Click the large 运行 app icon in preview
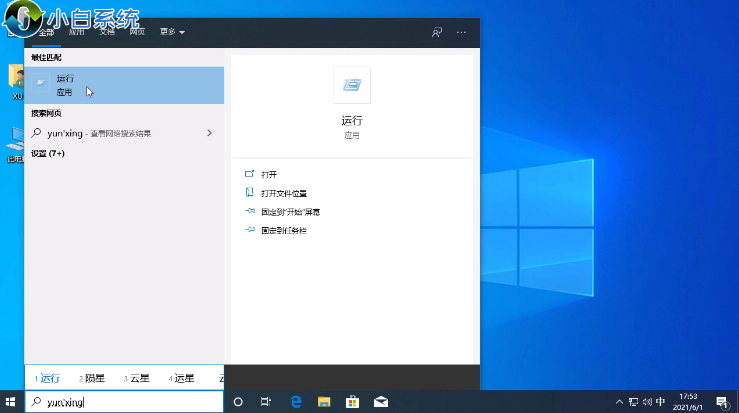Image resolution: width=739 pixels, height=413 pixels. click(351, 86)
